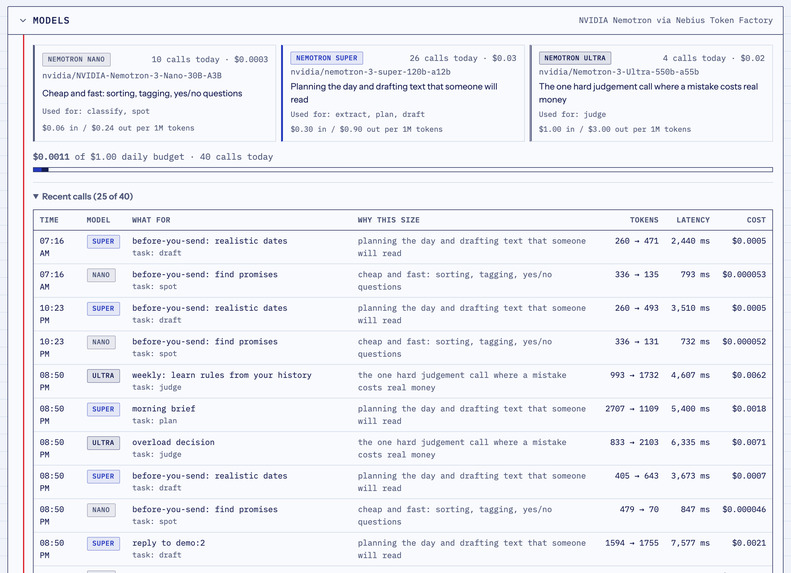
Task: Click 'Used for: judge' text
Action: coord(572,114)
